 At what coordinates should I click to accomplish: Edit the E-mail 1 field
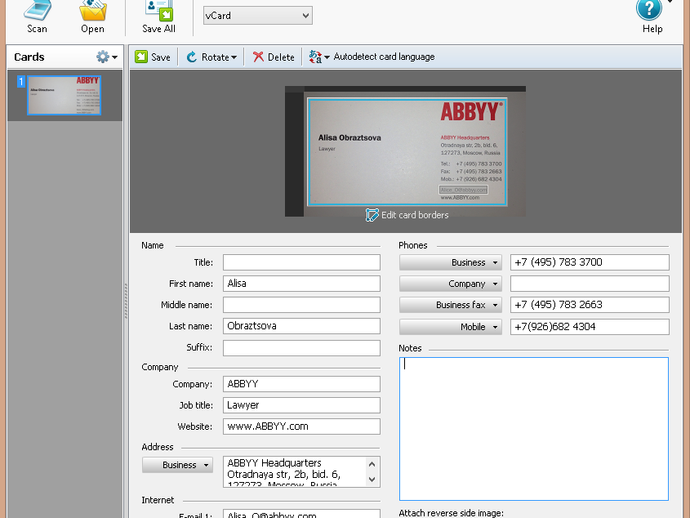(x=301, y=514)
